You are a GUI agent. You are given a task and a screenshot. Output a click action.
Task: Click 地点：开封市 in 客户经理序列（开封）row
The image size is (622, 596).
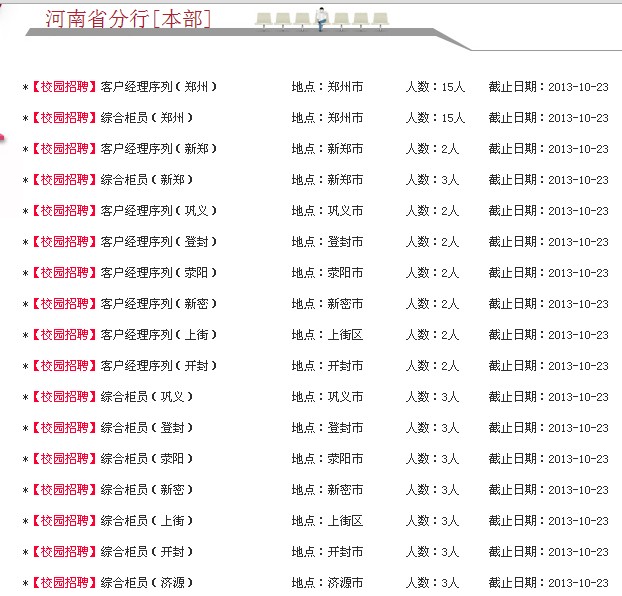(327, 365)
